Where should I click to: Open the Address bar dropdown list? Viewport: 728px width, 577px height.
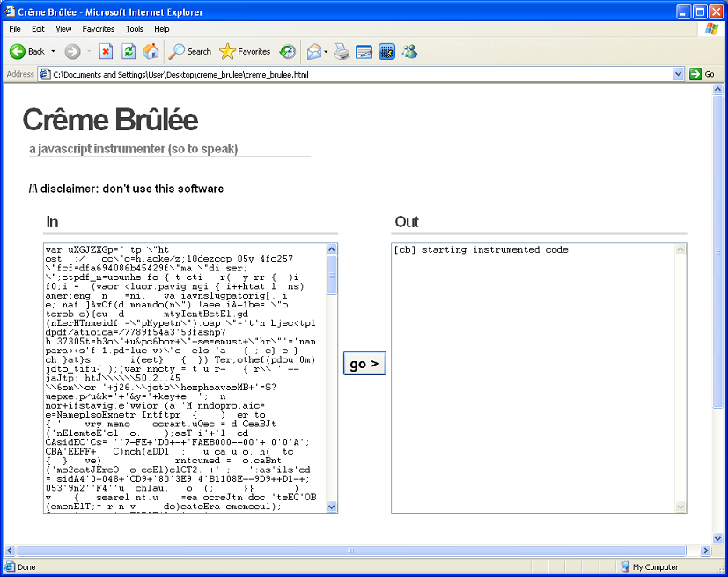point(679,74)
